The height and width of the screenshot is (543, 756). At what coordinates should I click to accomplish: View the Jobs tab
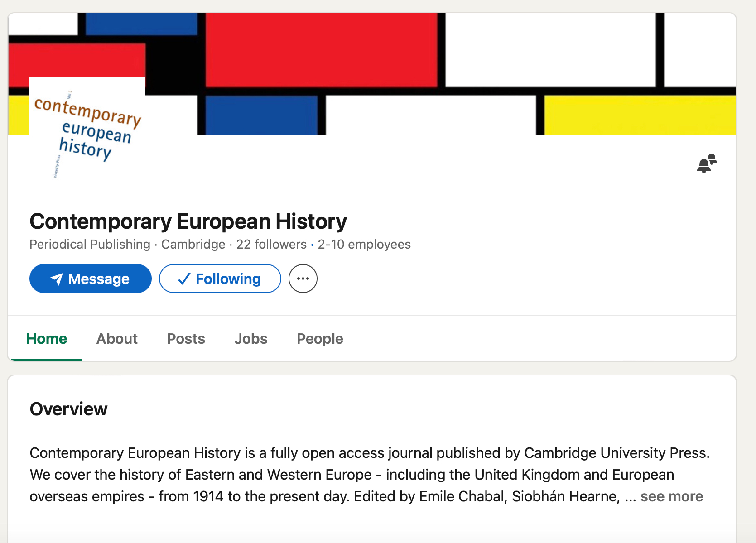point(251,339)
